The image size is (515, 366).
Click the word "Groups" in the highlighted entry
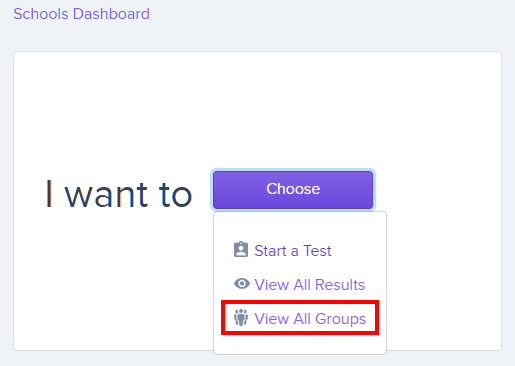tap(340, 319)
